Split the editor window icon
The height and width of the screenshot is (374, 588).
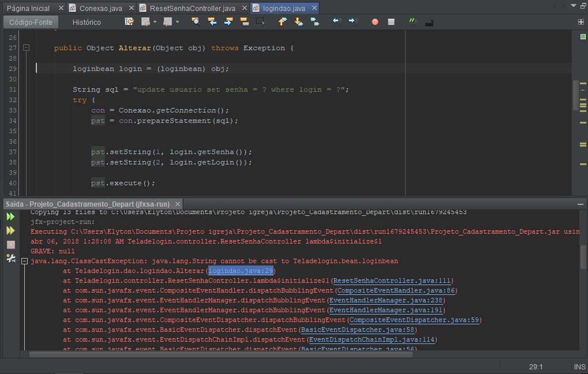click(x=581, y=22)
